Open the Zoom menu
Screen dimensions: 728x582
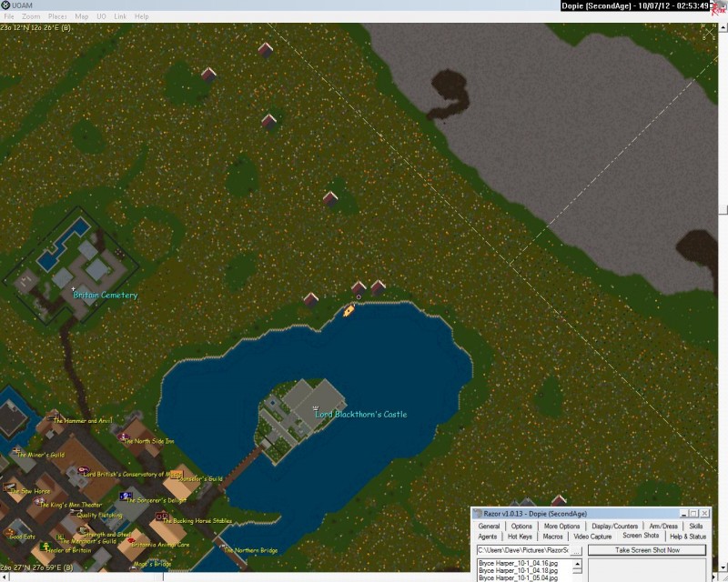(x=31, y=16)
